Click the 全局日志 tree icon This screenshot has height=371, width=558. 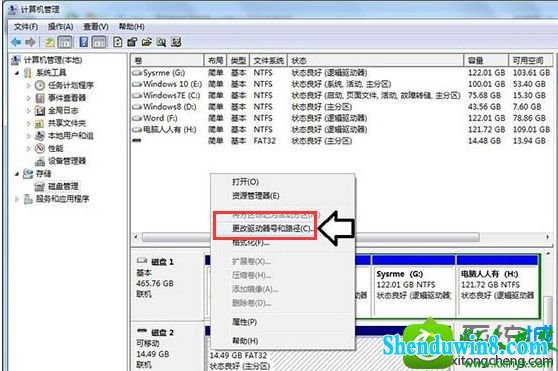pyautogui.click(x=40, y=111)
